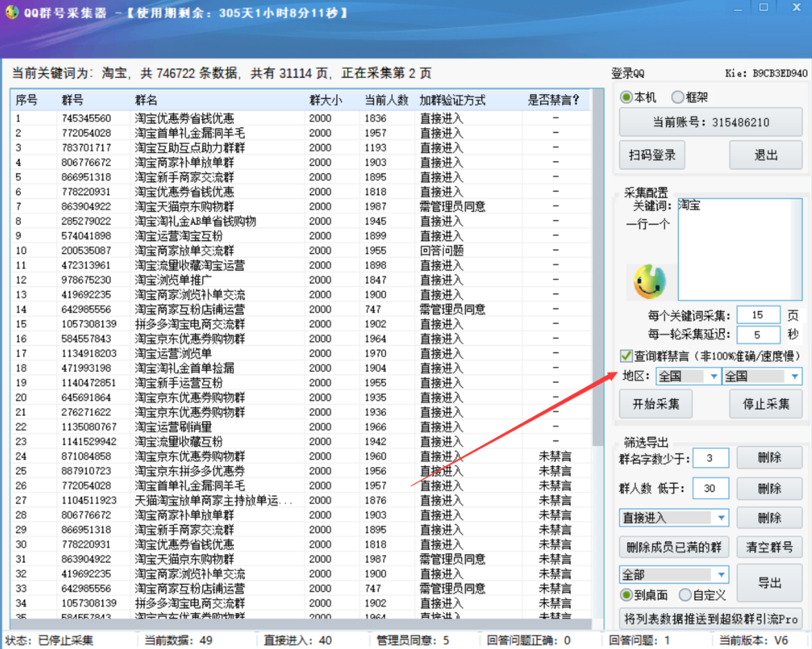812x649 pixels.
Task: Click 删除 next to 群名字数少于
Action: click(x=769, y=458)
